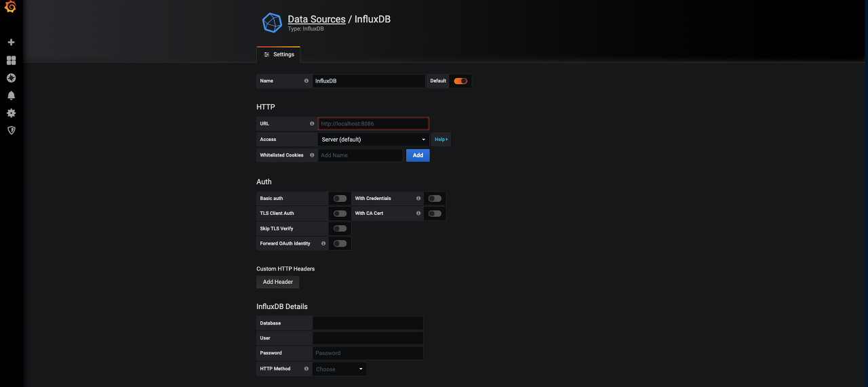
Task: Open the Explore compass icon
Action: [11, 78]
